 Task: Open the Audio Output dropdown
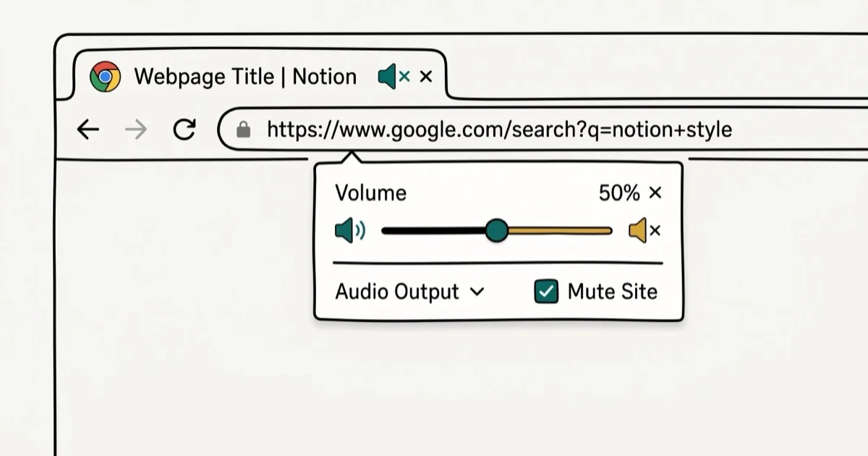[x=409, y=292]
